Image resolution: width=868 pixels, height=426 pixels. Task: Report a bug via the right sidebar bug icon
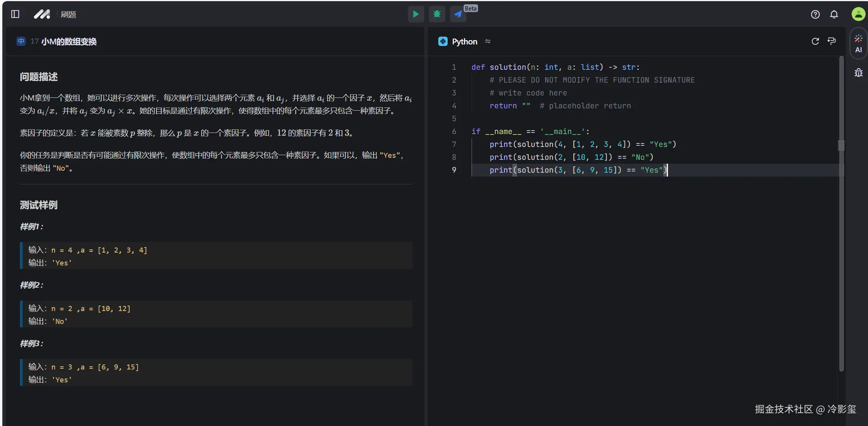point(858,72)
